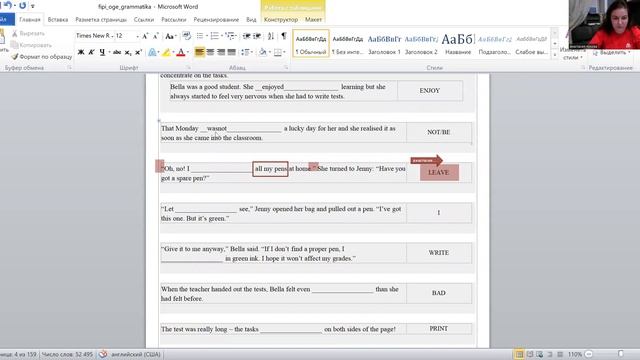Apply bold formatting with the Ж button
This screenshot has width=640, height=360.
point(81,52)
